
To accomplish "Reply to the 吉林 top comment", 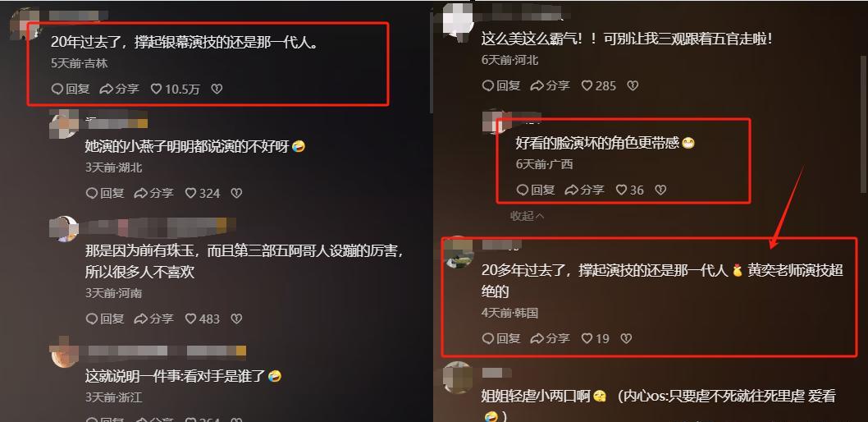I will click(x=71, y=89).
